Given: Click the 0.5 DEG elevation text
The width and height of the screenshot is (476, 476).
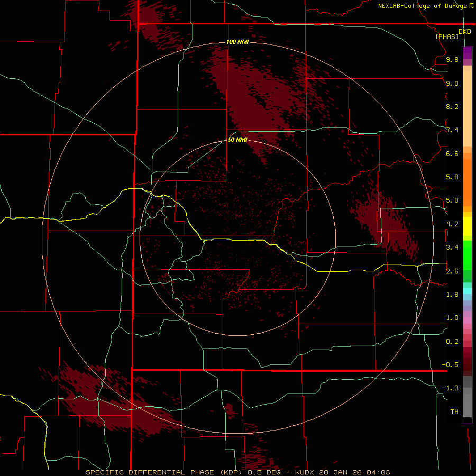Looking at the screenshot, I should (264, 472).
